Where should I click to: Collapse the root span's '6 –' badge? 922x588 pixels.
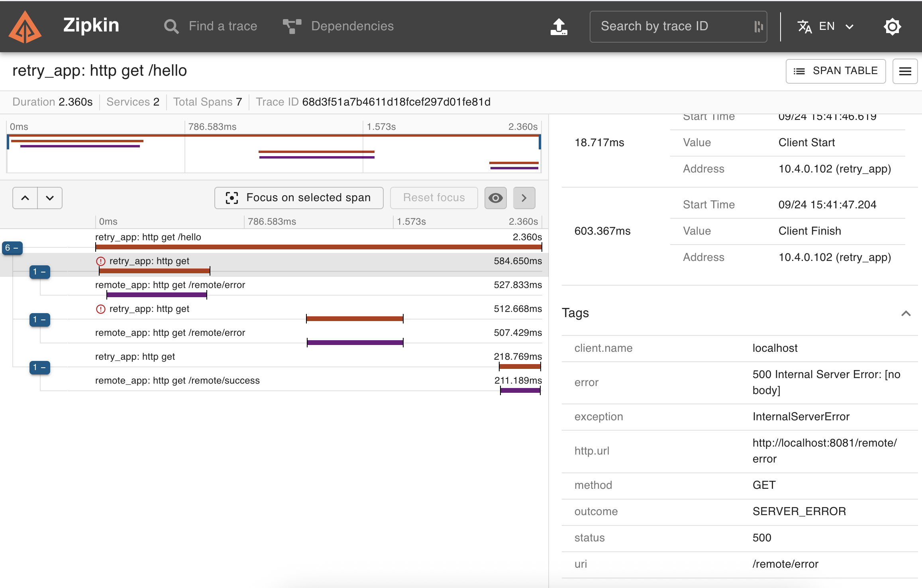point(12,248)
